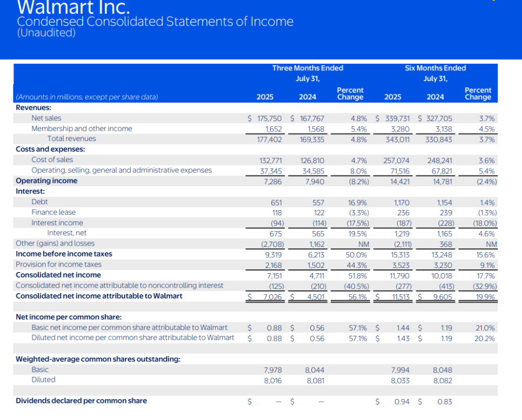Click the net sales value 175,750

point(269,119)
